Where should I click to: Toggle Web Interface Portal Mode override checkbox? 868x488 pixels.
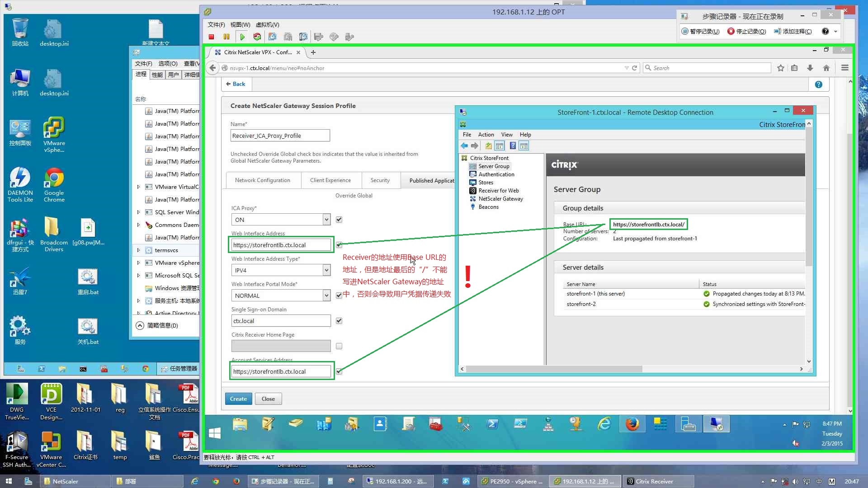coord(339,296)
